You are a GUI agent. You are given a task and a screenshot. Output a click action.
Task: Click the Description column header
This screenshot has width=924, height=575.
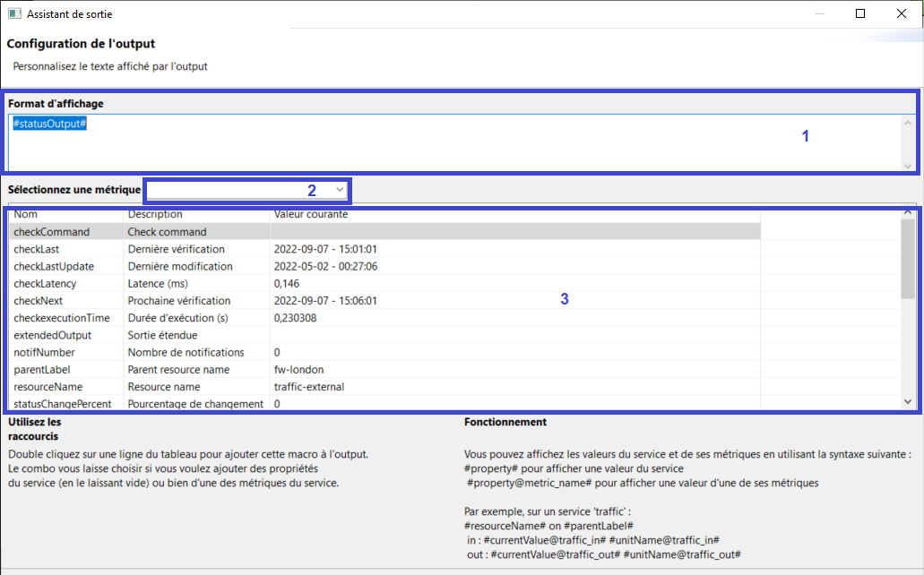(x=195, y=215)
